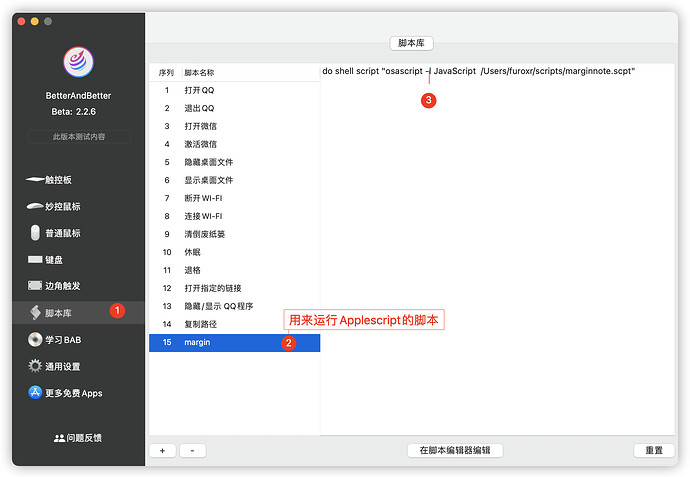Remove script with the minus button
Viewport: 690px width, 477px height.
coord(192,451)
